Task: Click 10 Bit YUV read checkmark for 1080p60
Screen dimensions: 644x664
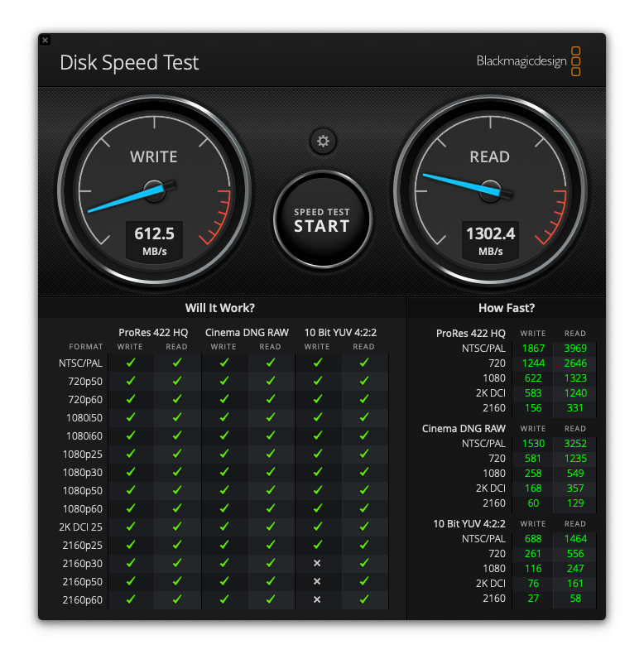Action: [363, 508]
